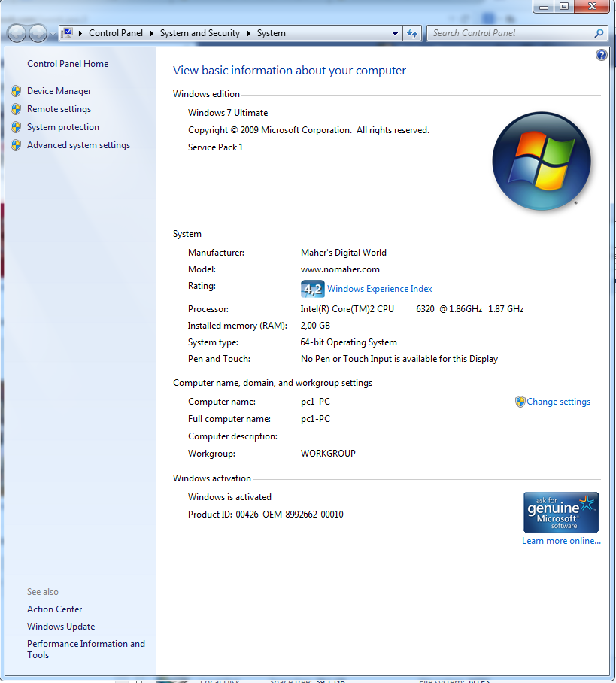The height and width of the screenshot is (683, 616).
Task: Click the shield icon next to Device Manager
Action: [16, 90]
